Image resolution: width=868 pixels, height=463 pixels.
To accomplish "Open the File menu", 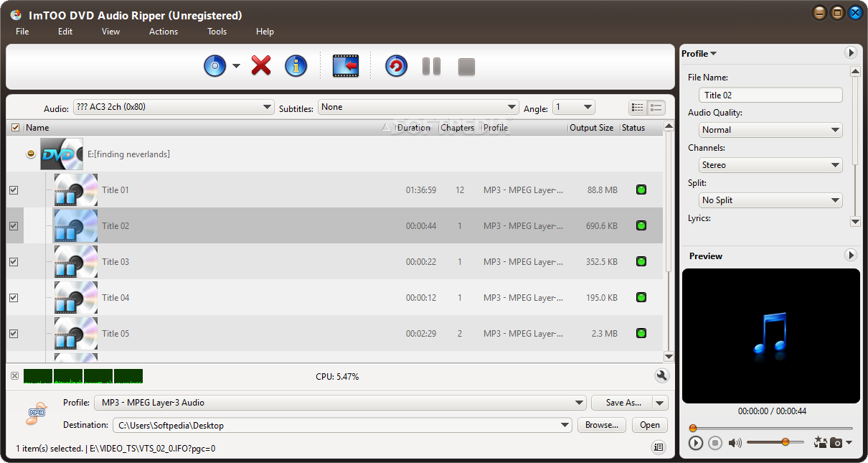I will [x=22, y=32].
